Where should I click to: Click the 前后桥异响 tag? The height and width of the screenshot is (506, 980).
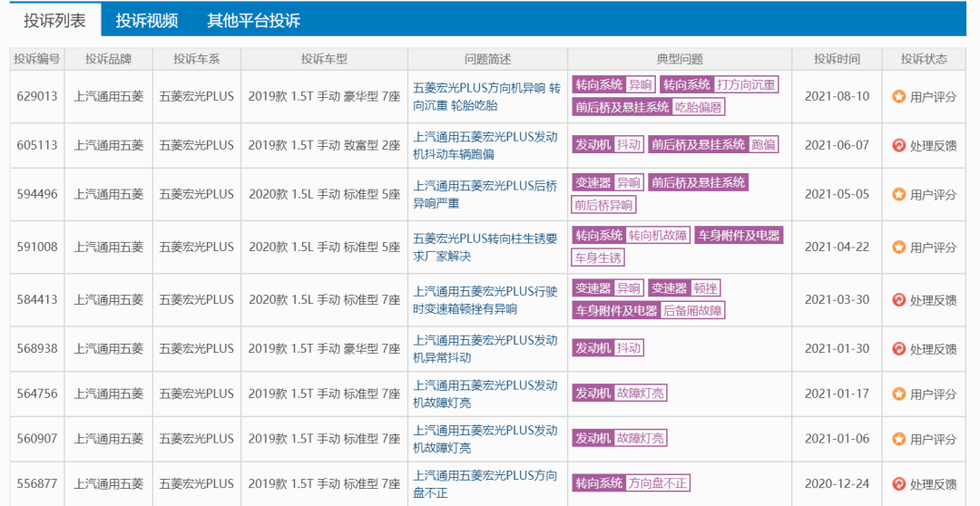click(x=603, y=205)
